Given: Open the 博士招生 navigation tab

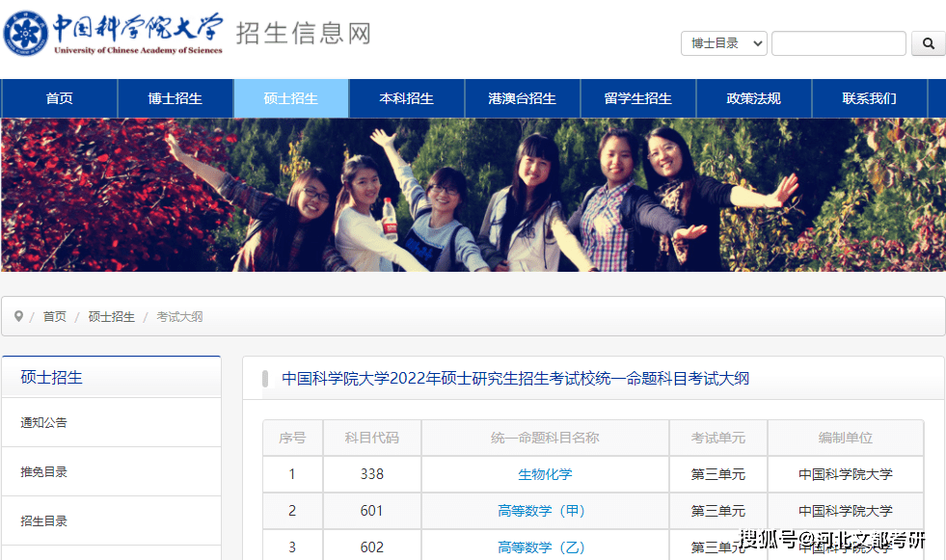Looking at the screenshot, I should click(x=175, y=98).
